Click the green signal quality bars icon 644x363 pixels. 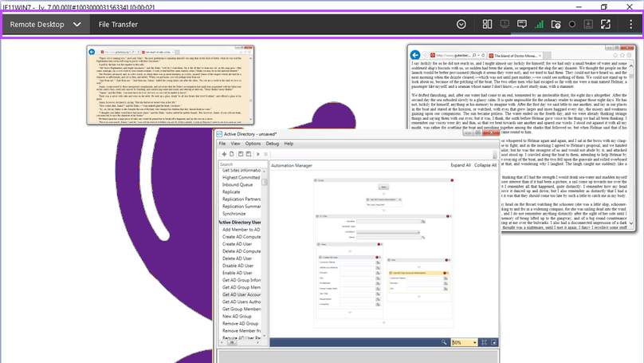[x=539, y=25]
